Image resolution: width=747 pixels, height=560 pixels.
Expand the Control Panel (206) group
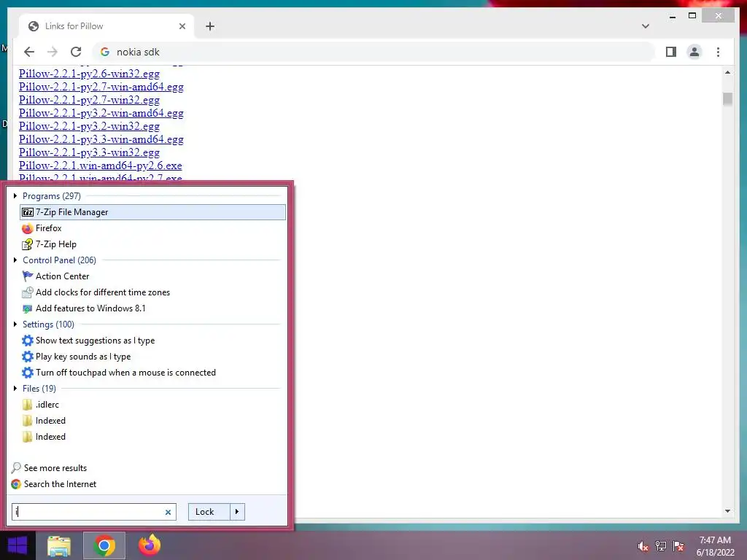(x=15, y=260)
